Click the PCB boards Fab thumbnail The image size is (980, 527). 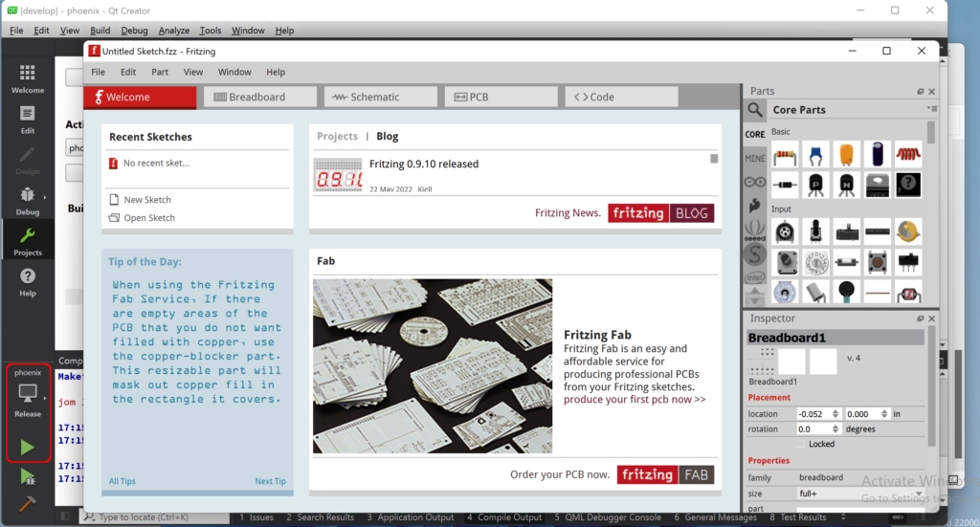pos(433,366)
